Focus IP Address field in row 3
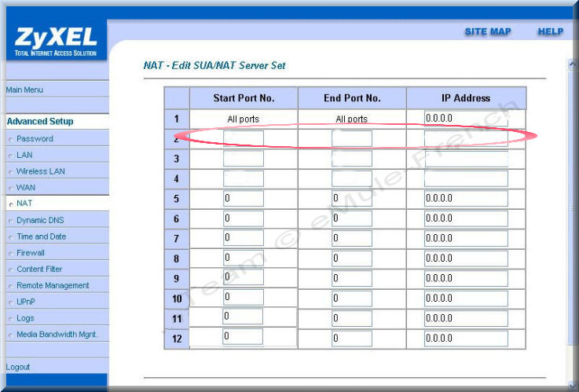This screenshot has width=579, height=392. pyautogui.click(x=466, y=159)
